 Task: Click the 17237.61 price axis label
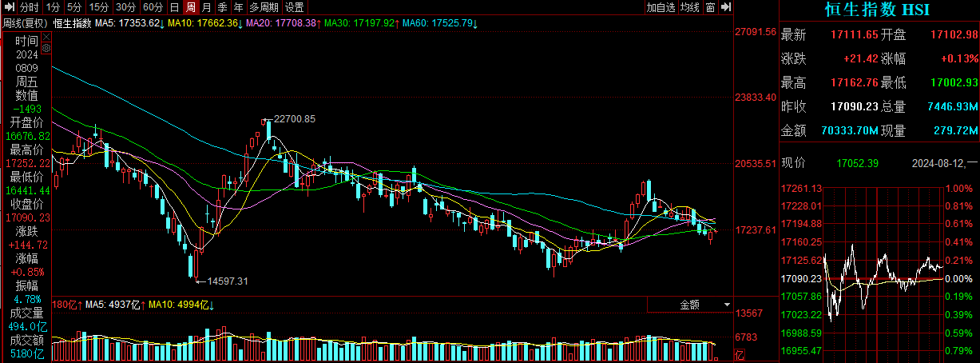[756, 229]
